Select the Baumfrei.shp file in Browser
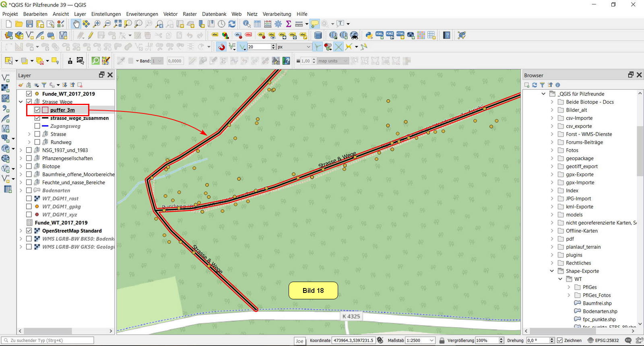The height and width of the screenshot is (346, 644). click(597, 303)
